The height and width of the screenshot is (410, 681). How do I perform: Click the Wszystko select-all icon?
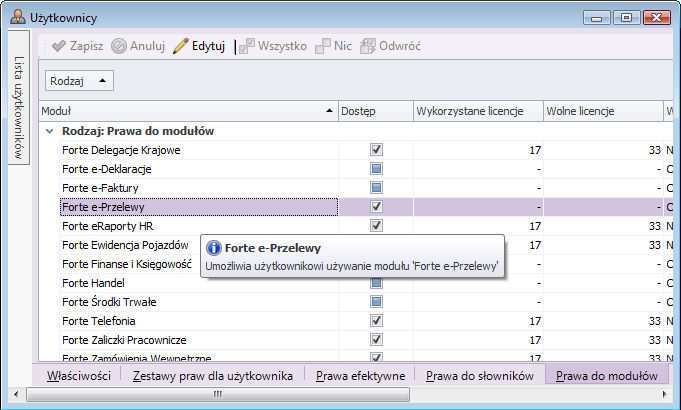pyautogui.click(x=247, y=46)
